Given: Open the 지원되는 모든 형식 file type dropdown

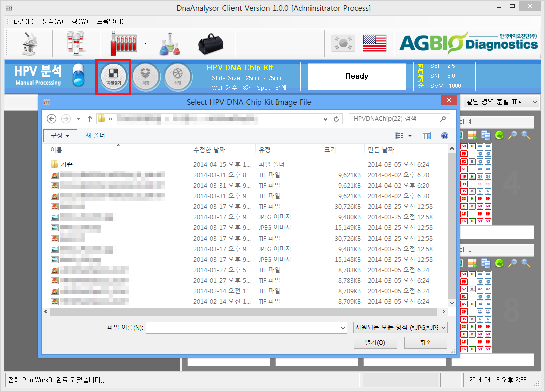Looking at the screenshot, I should click(x=400, y=328).
